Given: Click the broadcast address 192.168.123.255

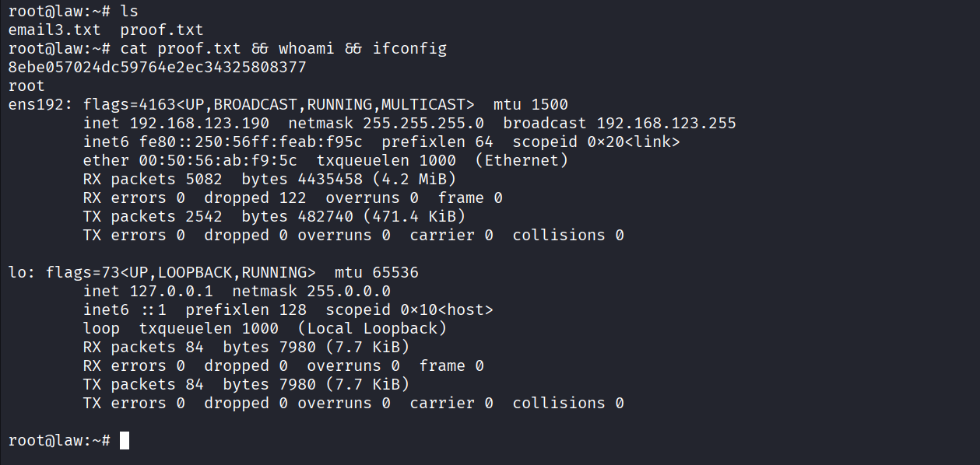Looking at the screenshot, I should (x=666, y=124).
